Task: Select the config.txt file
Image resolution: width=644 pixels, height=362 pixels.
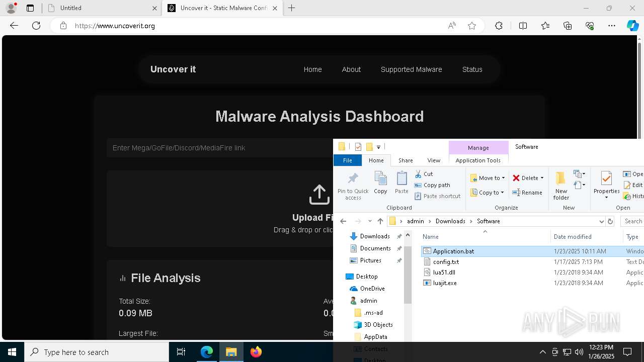Action: (446, 262)
